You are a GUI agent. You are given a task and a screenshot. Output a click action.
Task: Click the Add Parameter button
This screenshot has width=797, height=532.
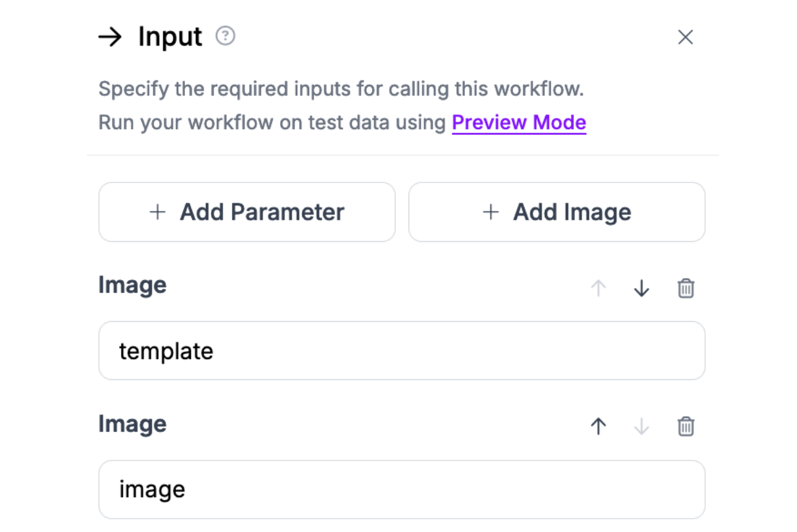pyautogui.click(x=247, y=212)
